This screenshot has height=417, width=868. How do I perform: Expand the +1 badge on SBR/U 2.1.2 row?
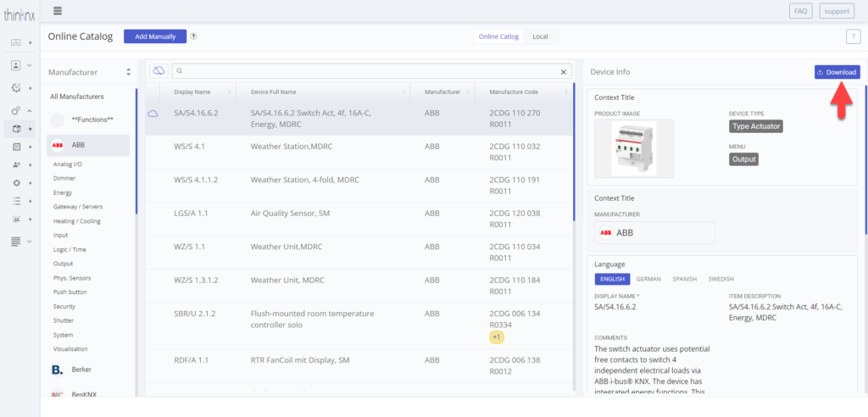[x=497, y=337]
